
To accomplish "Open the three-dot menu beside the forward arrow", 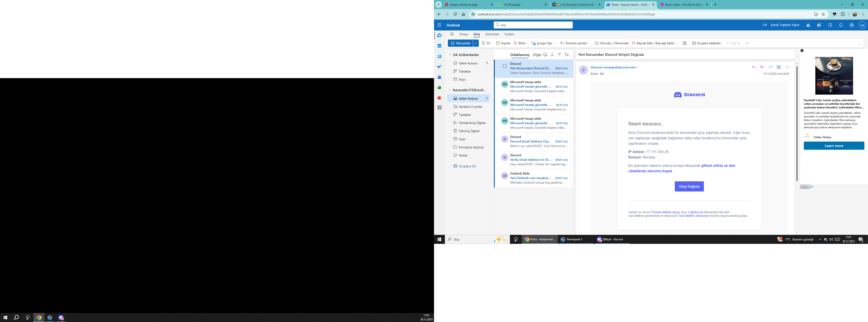I will 787,67.
